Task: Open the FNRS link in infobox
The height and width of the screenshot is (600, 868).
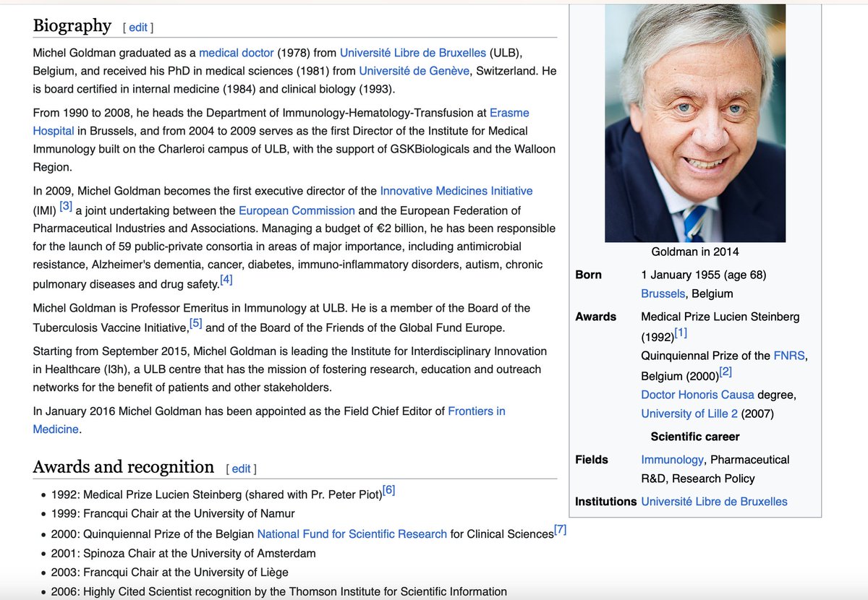Action: click(791, 356)
